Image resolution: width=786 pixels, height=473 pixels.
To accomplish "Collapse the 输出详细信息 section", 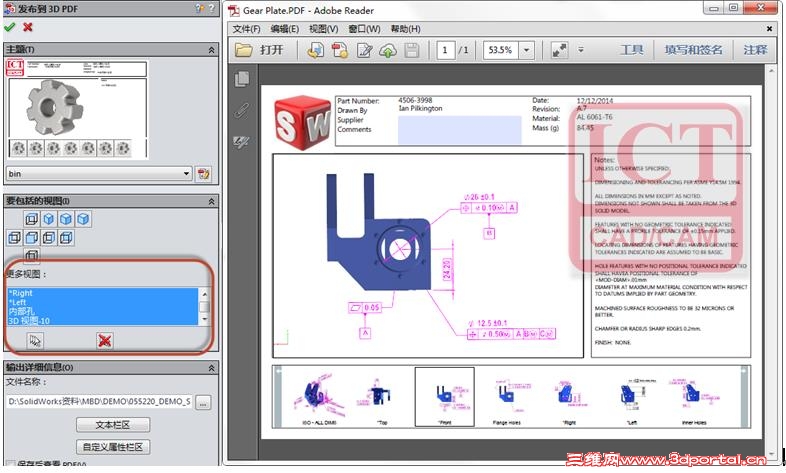I will coord(211,368).
